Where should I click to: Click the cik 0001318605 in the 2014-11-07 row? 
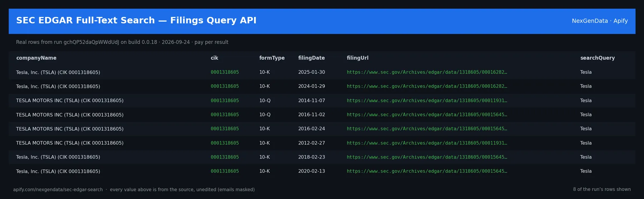(225, 101)
